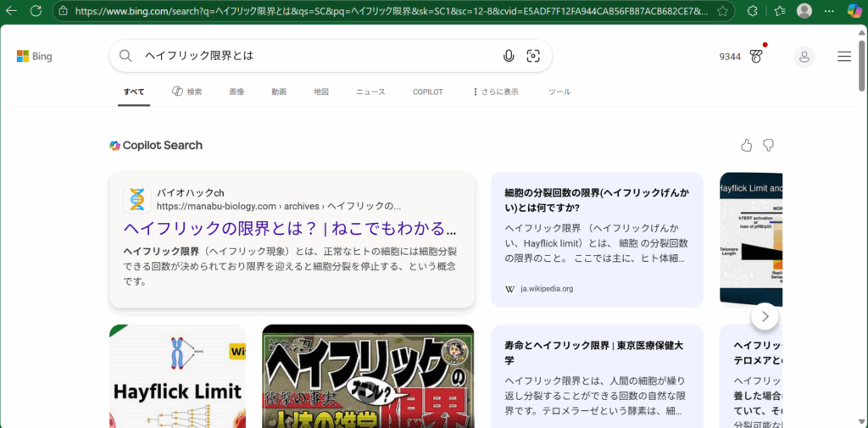Open browser extensions puzzle icon
Image resolution: width=868 pixels, height=428 pixels.
[752, 11]
